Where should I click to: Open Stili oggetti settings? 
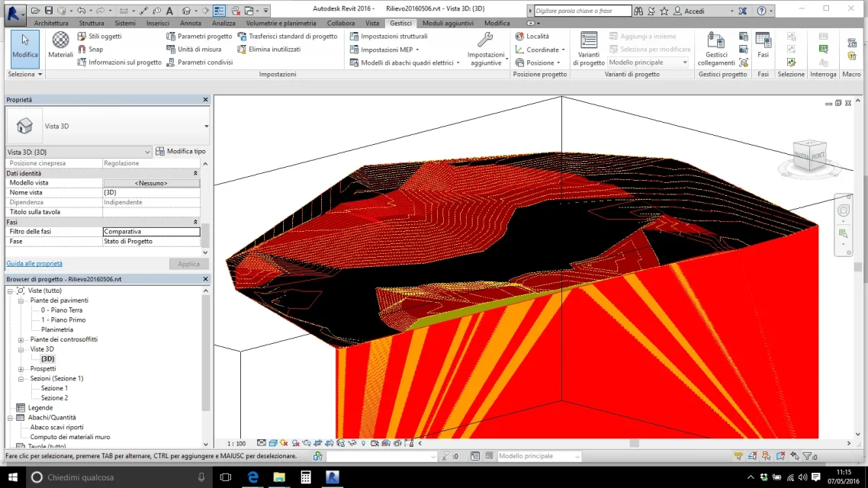99,36
